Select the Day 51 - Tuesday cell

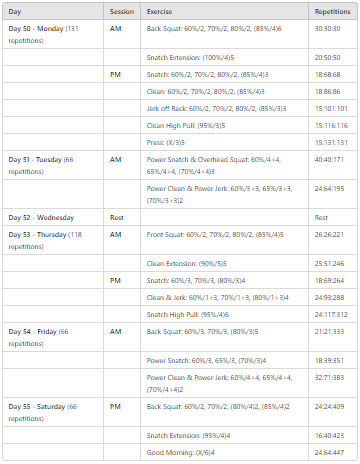[x=53, y=165]
